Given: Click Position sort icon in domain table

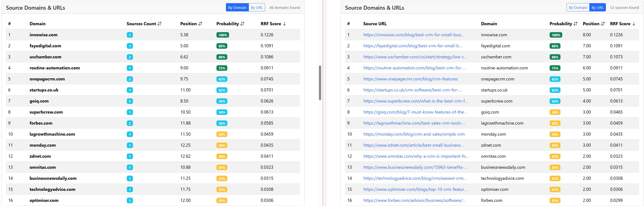Looking at the screenshot, I should coord(200,24).
